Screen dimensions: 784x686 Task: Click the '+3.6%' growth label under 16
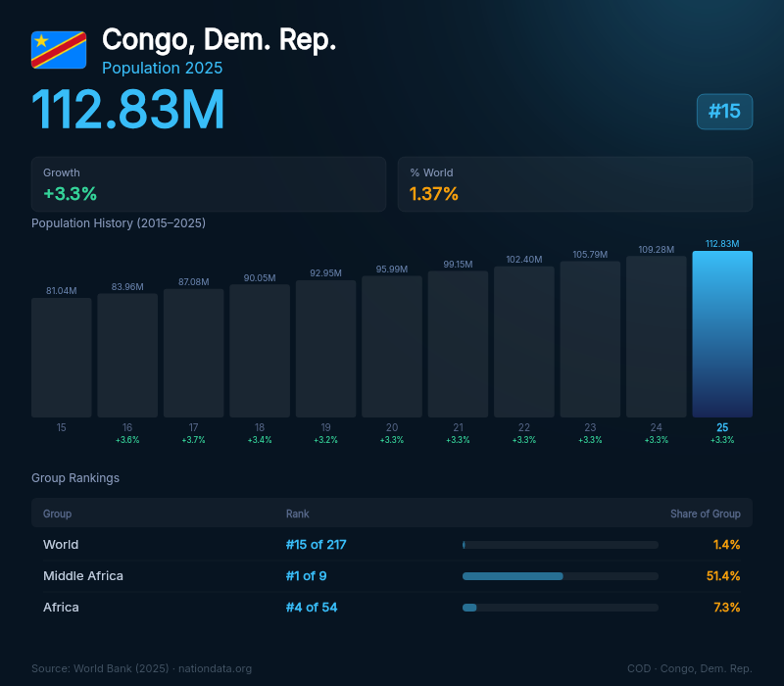click(x=127, y=440)
